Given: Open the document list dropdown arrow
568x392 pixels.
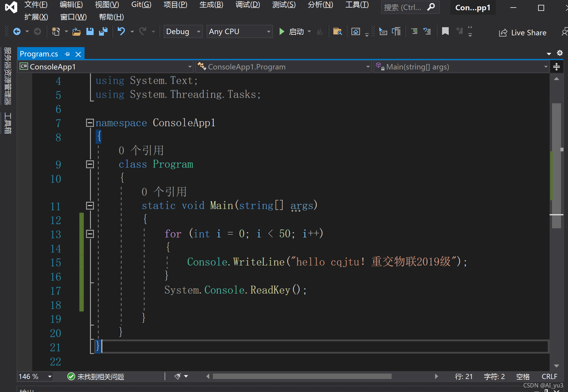Looking at the screenshot, I should point(549,54).
